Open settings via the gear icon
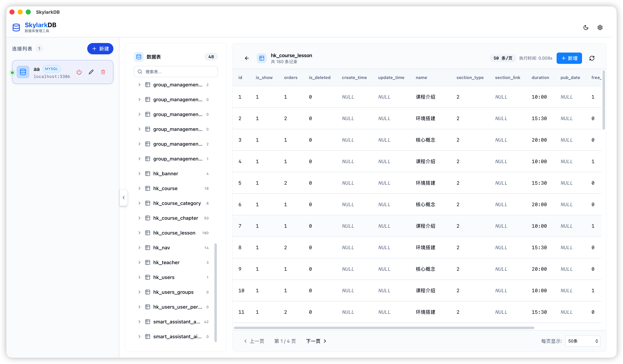This screenshot has height=364, width=623. click(x=600, y=27)
